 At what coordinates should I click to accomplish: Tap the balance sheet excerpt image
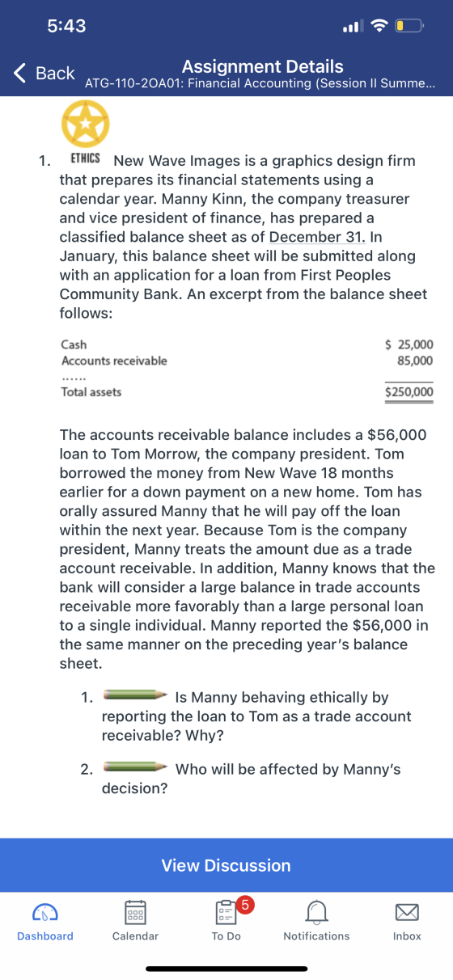click(247, 369)
